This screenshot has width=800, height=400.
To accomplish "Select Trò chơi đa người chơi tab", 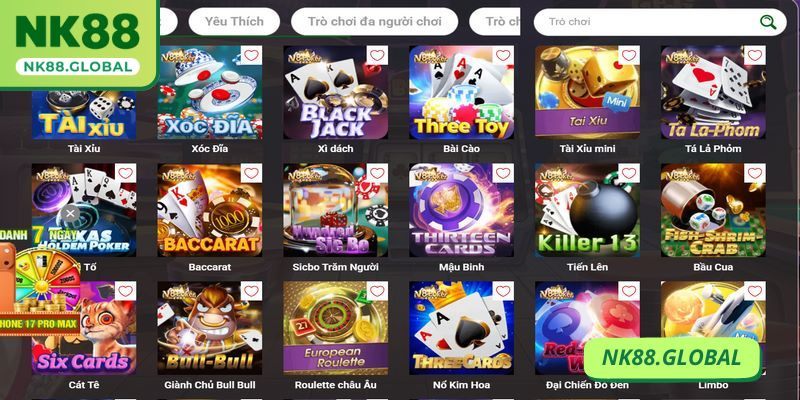I will pos(374,21).
